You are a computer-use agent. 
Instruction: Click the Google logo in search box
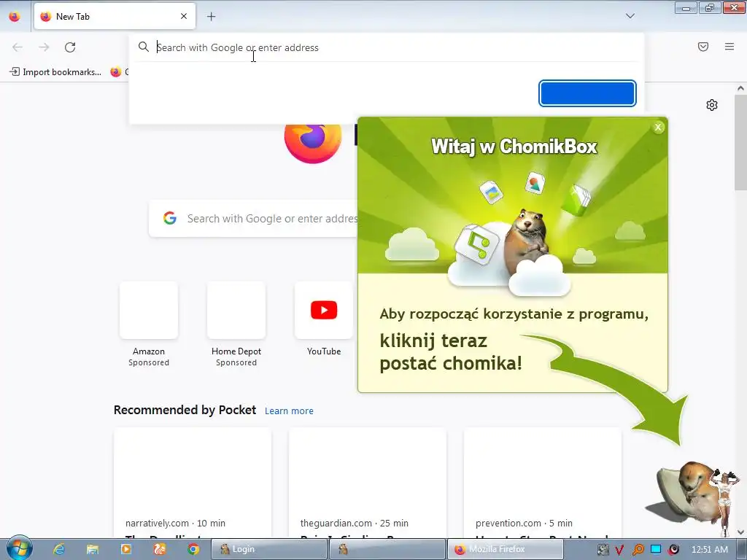point(169,219)
